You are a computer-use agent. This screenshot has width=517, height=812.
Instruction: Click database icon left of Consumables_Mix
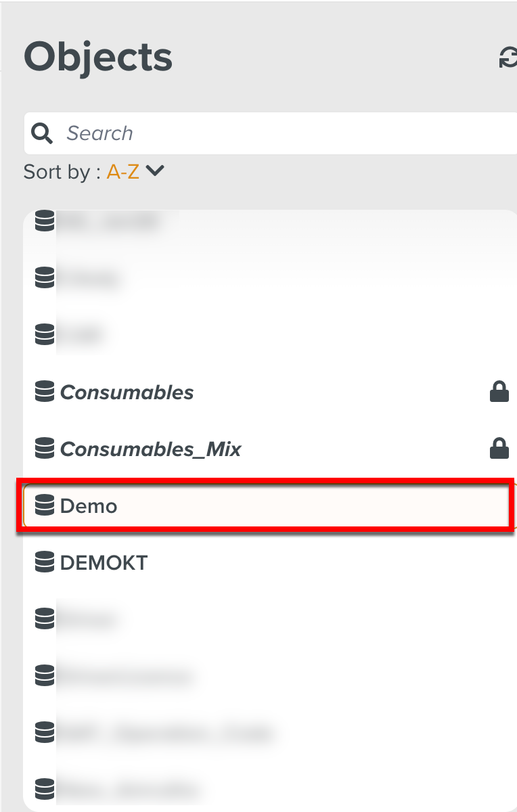point(45,449)
